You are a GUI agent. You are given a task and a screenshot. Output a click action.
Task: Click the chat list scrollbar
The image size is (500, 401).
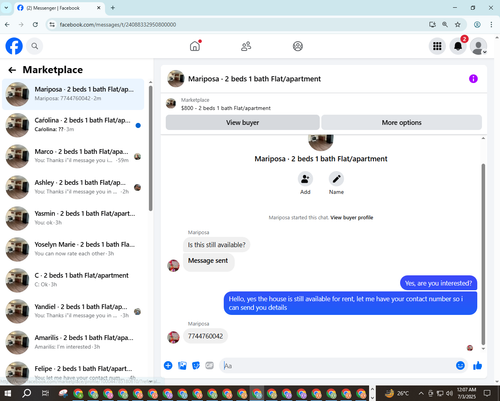[x=150, y=148]
